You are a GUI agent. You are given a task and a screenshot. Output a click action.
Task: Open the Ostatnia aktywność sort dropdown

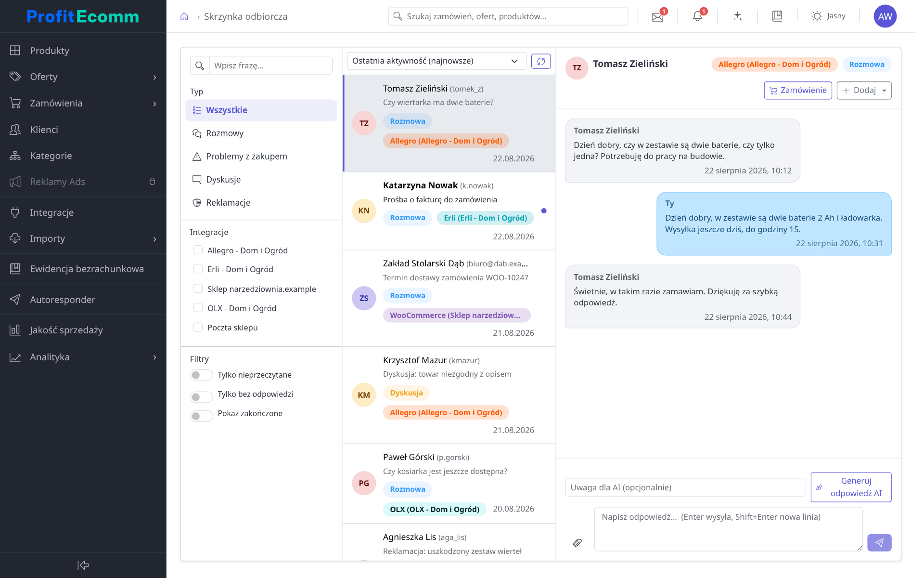(436, 61)
